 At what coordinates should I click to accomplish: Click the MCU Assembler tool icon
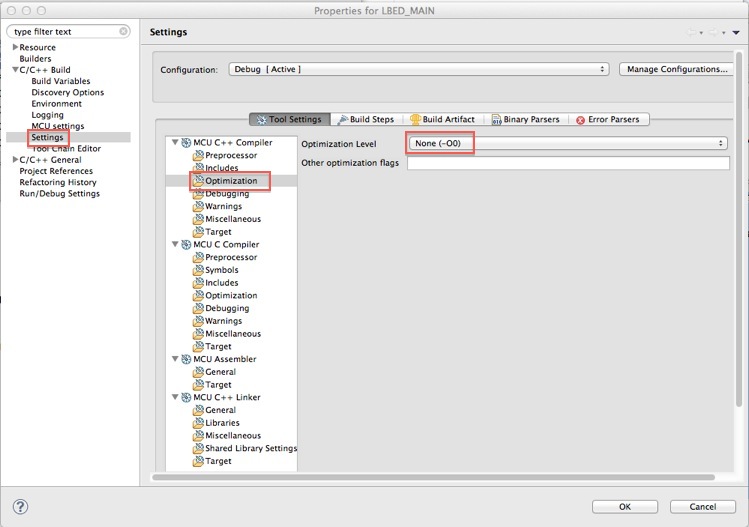[x=186, y=359]
